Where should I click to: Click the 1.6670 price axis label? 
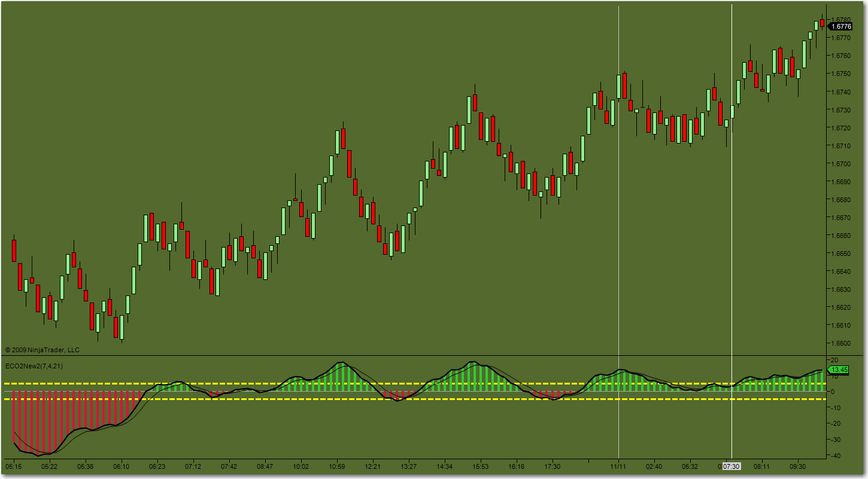point(841,217)
